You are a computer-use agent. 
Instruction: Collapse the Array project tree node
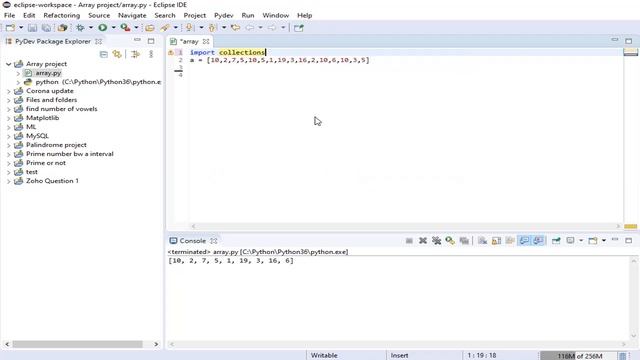click(x=9, y=64)
